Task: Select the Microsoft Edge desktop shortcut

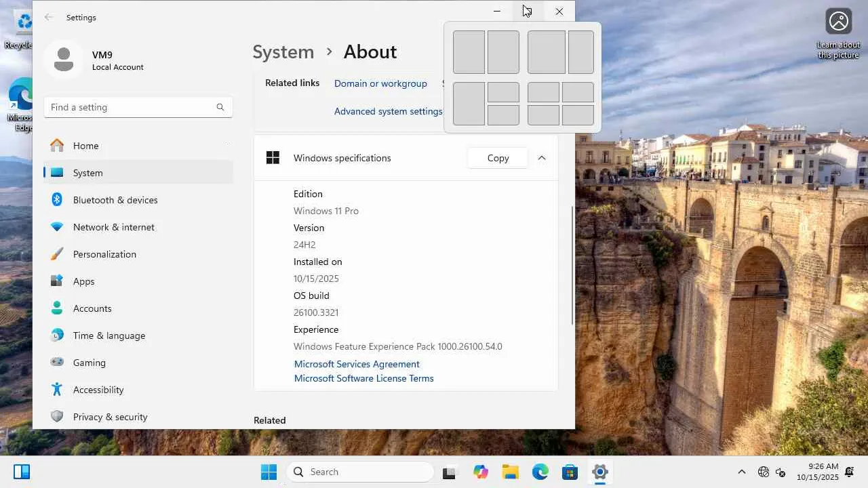Action: [20, 105]
